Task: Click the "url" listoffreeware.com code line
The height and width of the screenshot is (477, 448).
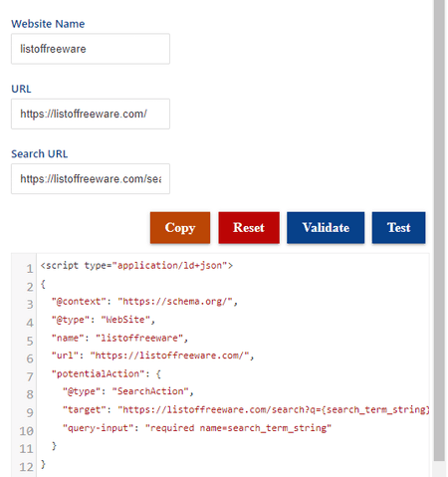Action: pos(152,356)
